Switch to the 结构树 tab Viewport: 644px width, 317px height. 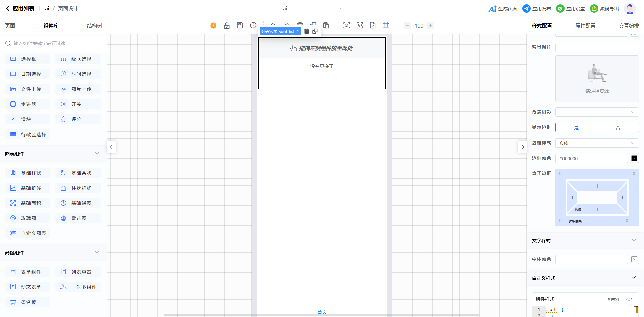94,26
